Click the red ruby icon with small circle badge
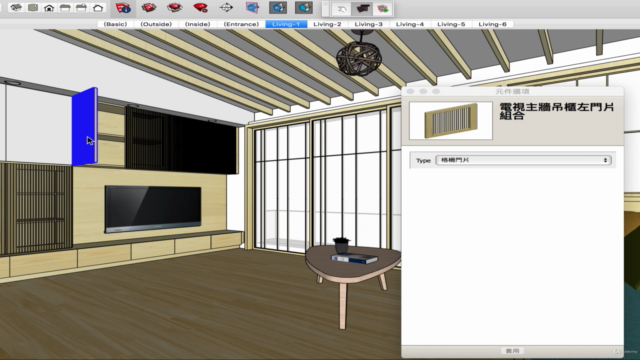640x360 pixels. [x=200, y=7]
